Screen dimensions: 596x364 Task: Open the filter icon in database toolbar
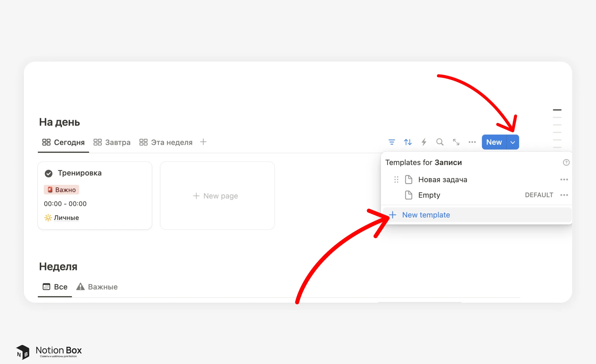pyautogui.click(x=392, y=142)
